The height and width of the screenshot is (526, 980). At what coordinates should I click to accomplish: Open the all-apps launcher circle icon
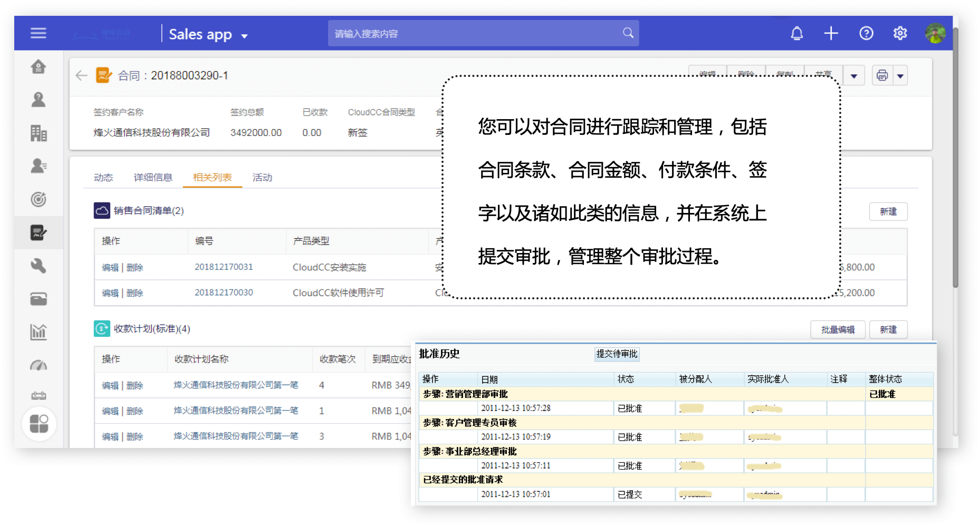39,424
